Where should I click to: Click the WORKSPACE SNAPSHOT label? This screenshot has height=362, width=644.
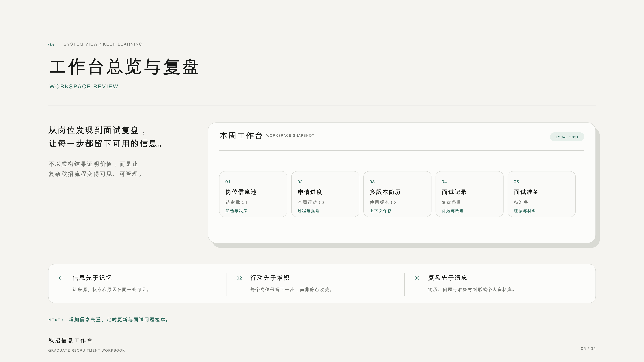(x=290, y=135)
